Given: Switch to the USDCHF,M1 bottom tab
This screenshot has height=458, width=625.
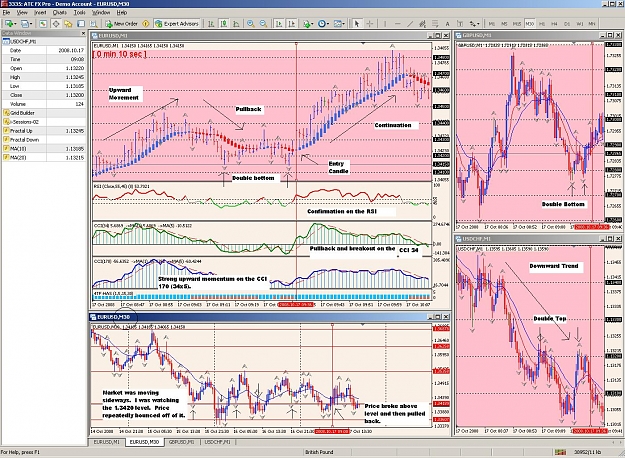Looking at the screenshot, I should tap(217, 442).
